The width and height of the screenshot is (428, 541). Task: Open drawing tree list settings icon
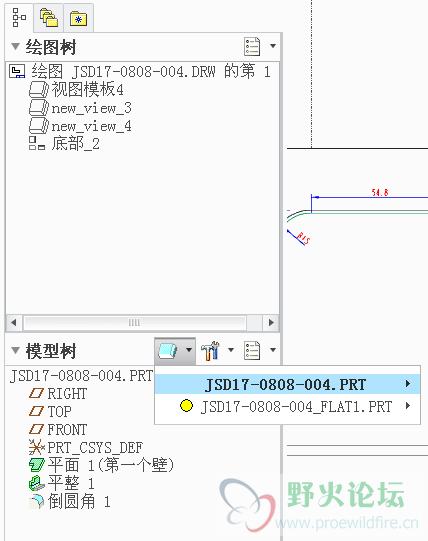tap(252, 46)
